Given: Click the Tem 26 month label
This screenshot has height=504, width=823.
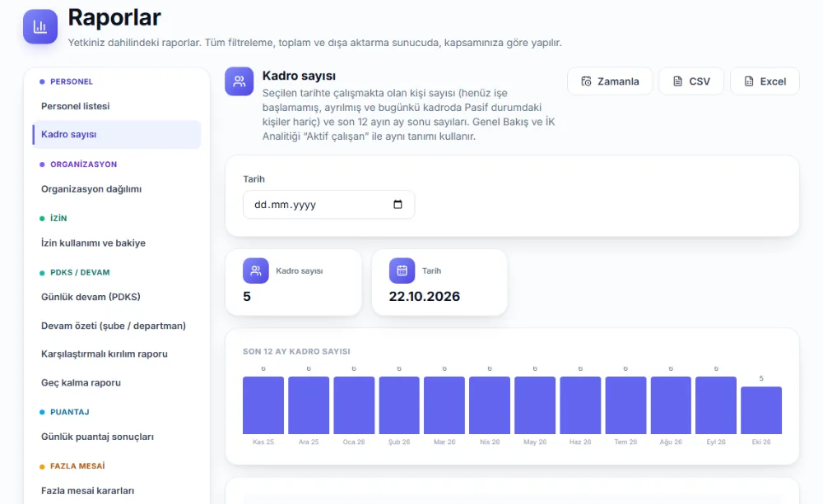Looking at the screenshot, I should (625, 442).
